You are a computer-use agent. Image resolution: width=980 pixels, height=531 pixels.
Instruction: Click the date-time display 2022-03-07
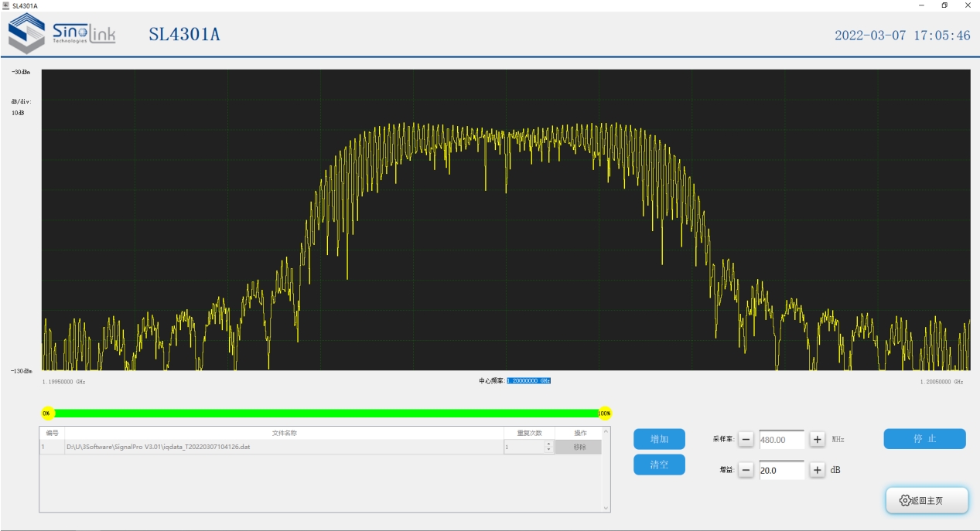point(903,36)
